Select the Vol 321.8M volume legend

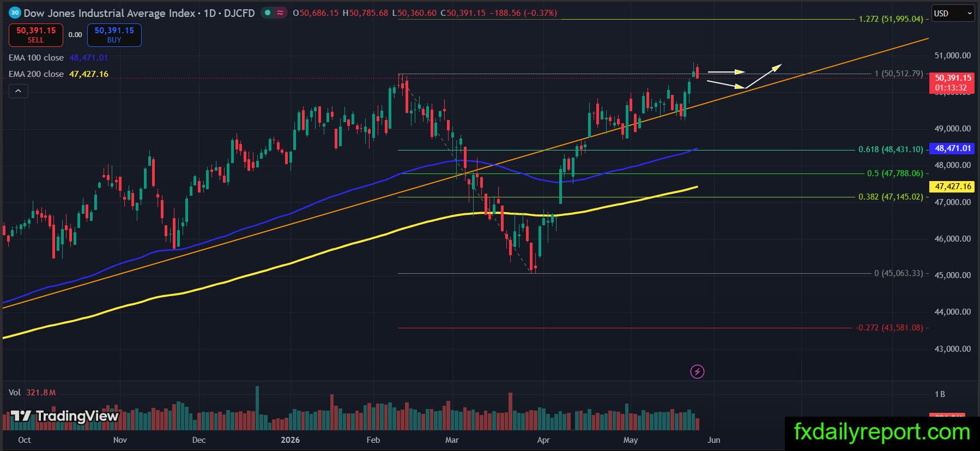(x=32, y=393)
